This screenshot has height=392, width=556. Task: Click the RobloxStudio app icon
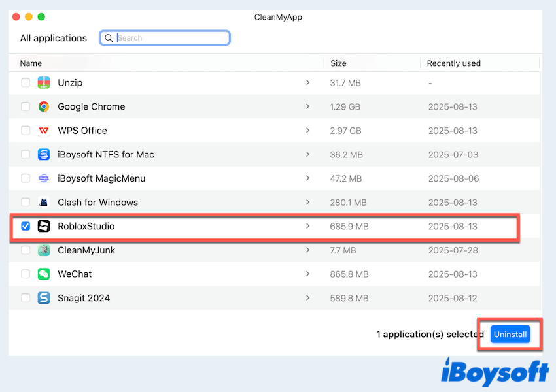pos(44,226)
